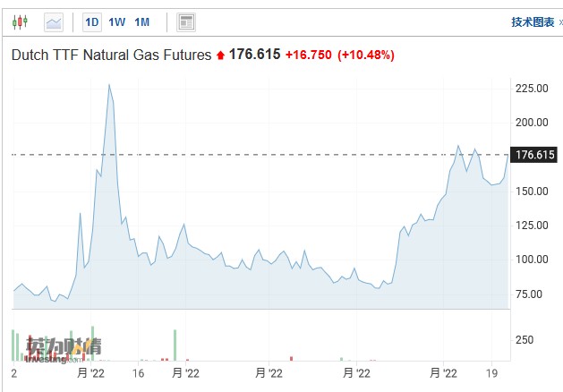Click the 100.00 price axis label

[531, 260]
